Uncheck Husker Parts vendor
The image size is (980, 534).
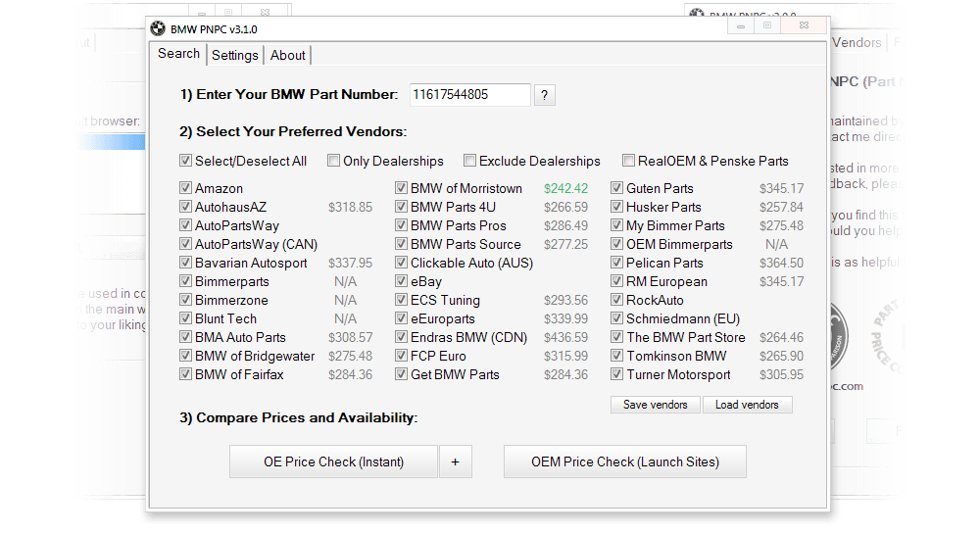616,206
